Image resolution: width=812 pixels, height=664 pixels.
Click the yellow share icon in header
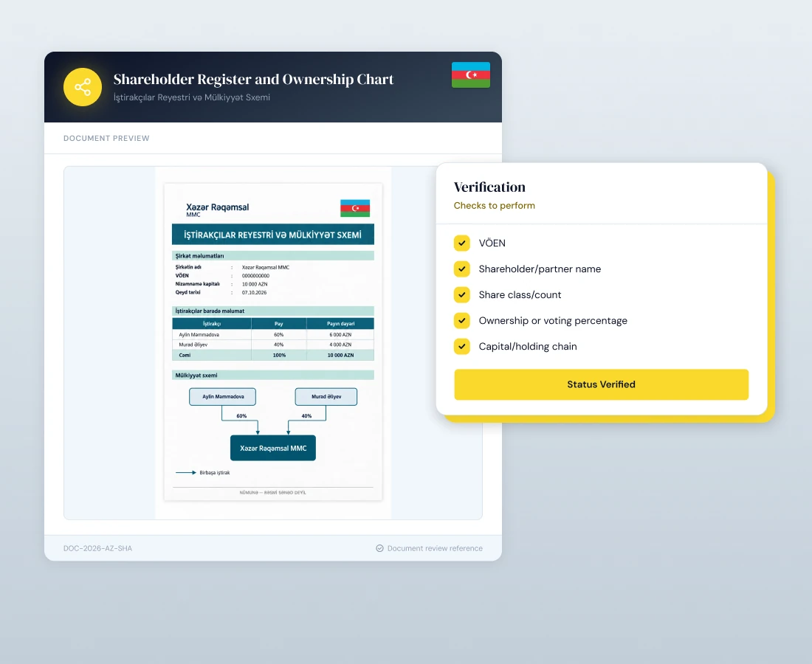(83, 87)
